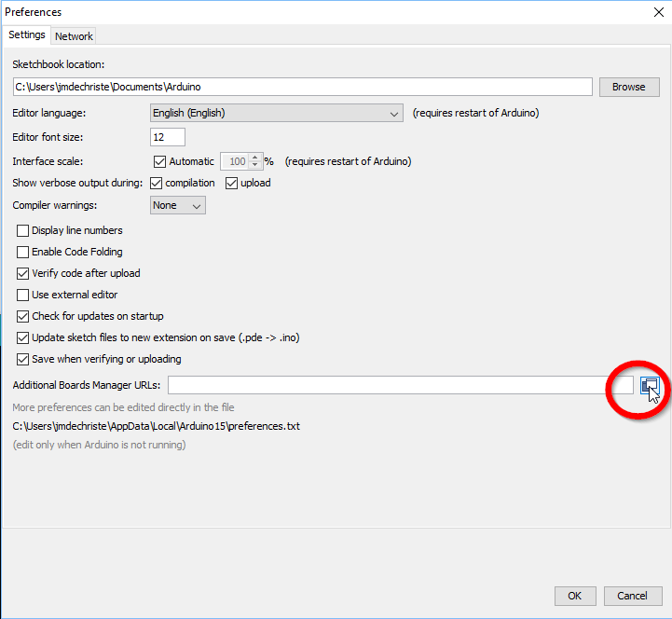Click the '(edit only when Arduino is not running)' note

pos(99,445)
